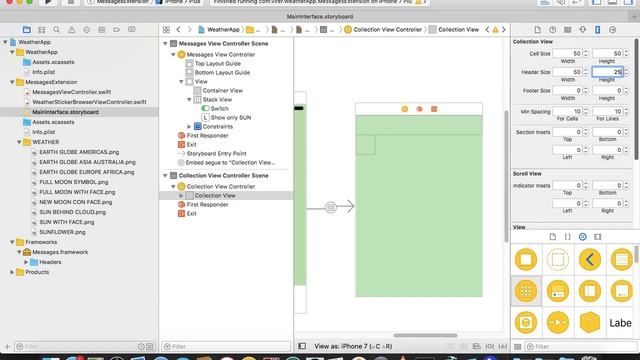The height and width of the screenshot is (360, 640).
Task: Select the Collection View Controller object in library
Action: 526,291
